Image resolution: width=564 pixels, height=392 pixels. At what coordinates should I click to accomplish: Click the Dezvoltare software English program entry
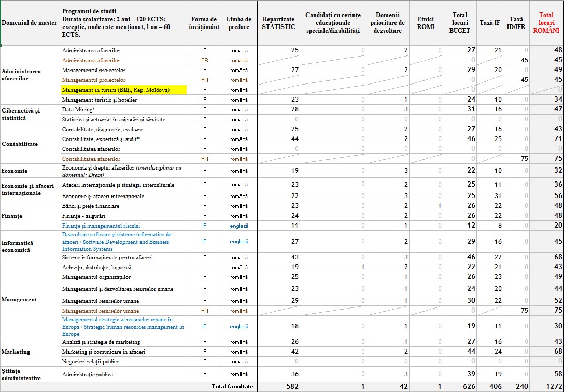click(x=123, y=241)
